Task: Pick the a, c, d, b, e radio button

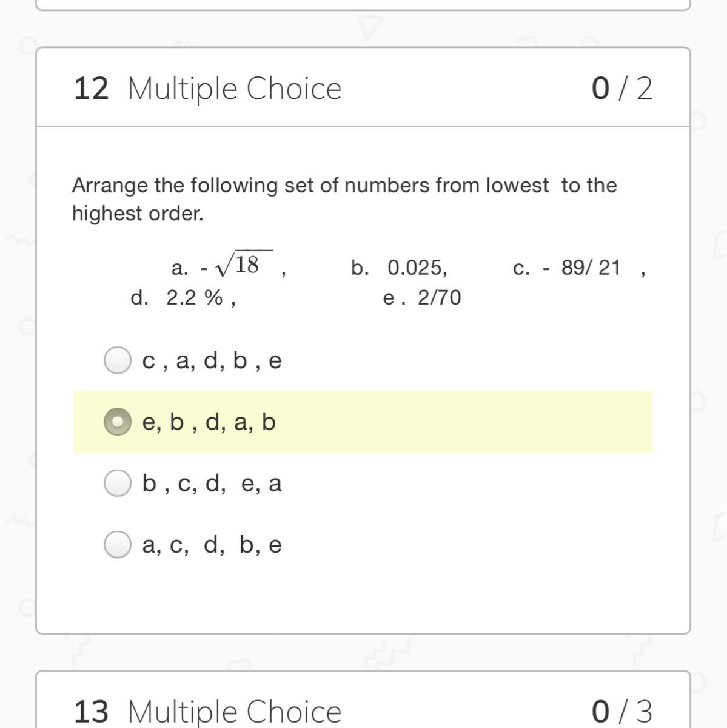Action: point(117,545)
